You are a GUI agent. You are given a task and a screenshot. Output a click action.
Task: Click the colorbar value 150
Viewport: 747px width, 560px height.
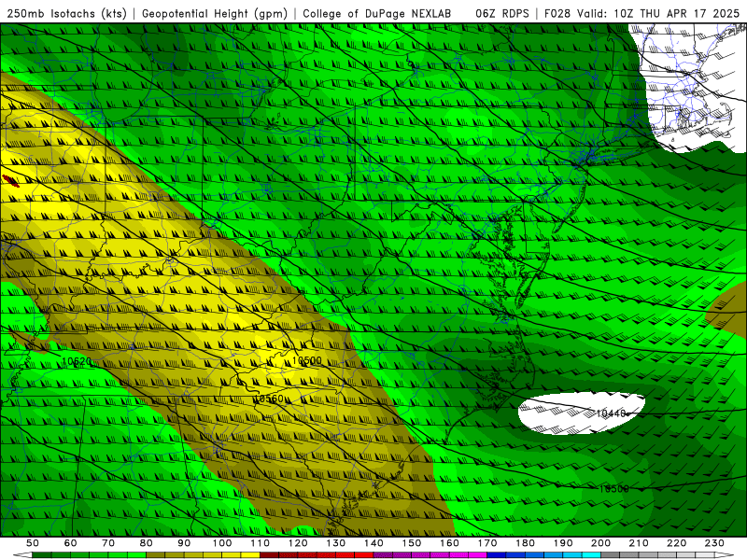(412, 543)
